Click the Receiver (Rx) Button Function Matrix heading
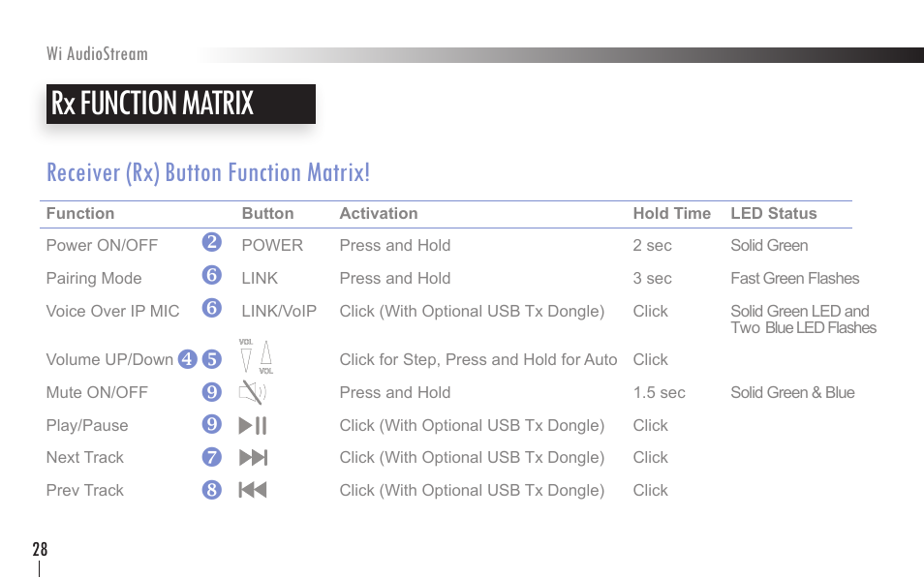924x578 pixels. pyautogui.click(x=207, y=171)
